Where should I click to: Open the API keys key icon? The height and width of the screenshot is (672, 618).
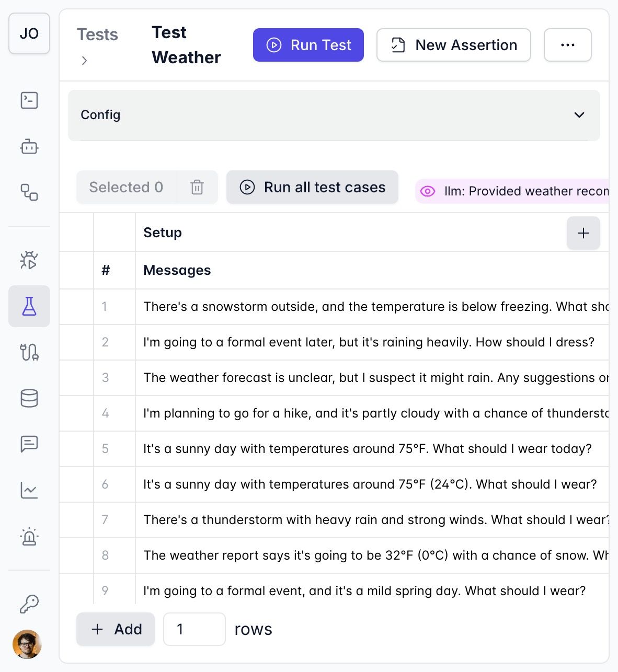[29, 604]
